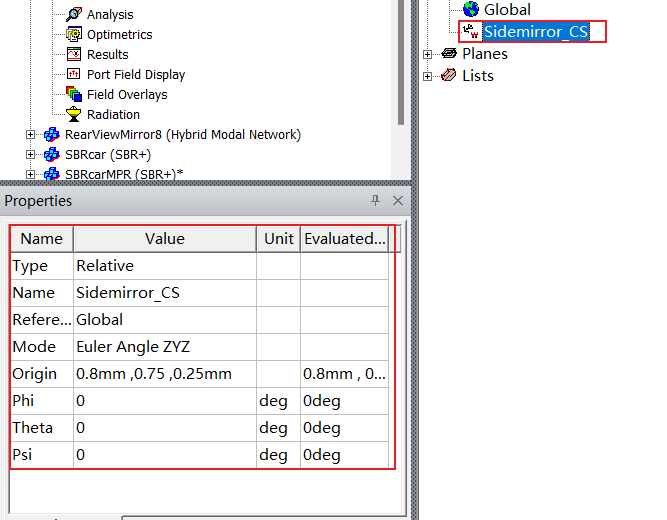The image size is (667, 520).
Task: Click the Mode row name cell
Action: coord(42,347)
